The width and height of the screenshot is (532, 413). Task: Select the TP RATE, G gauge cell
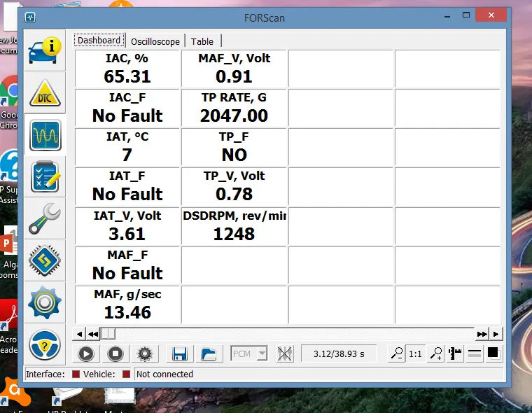(234, 108)
